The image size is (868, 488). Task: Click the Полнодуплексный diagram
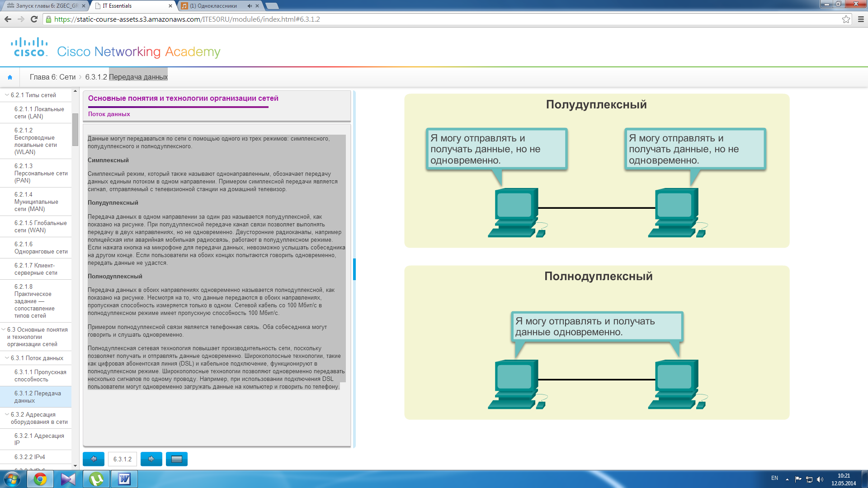(597, 343)
